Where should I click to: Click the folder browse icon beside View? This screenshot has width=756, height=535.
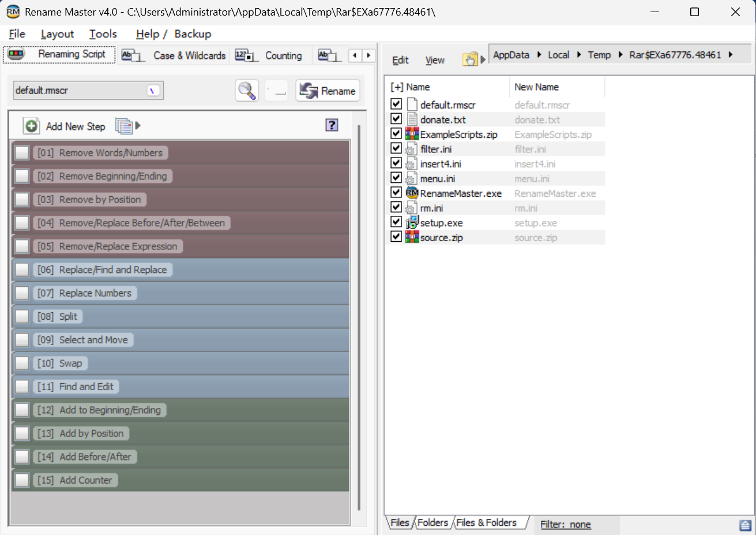[470, 59]
